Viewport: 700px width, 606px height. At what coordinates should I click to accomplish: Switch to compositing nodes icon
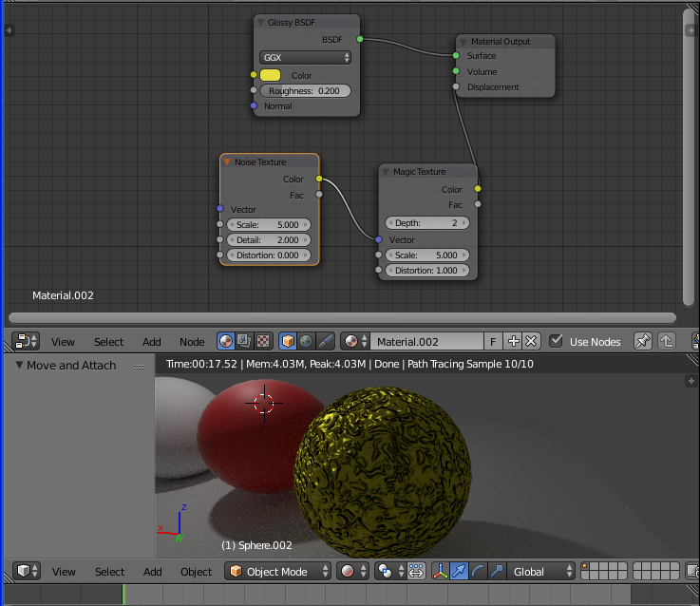click(244, 341)
